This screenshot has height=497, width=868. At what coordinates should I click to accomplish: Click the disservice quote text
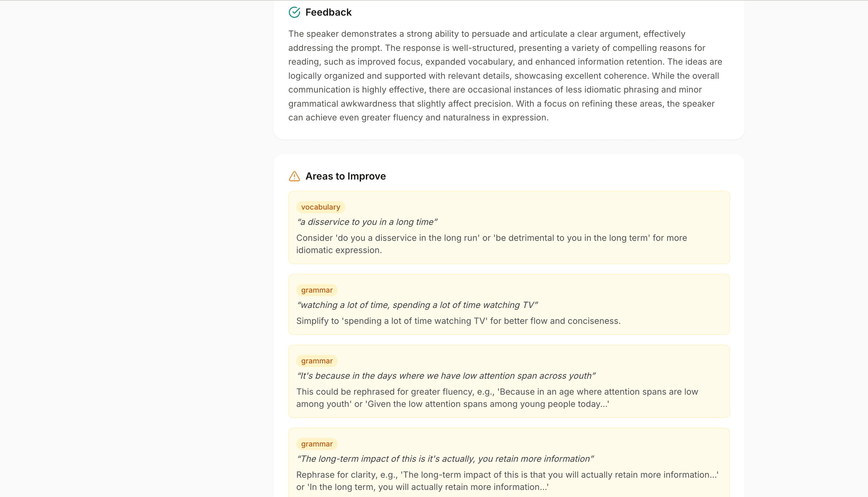367,222
